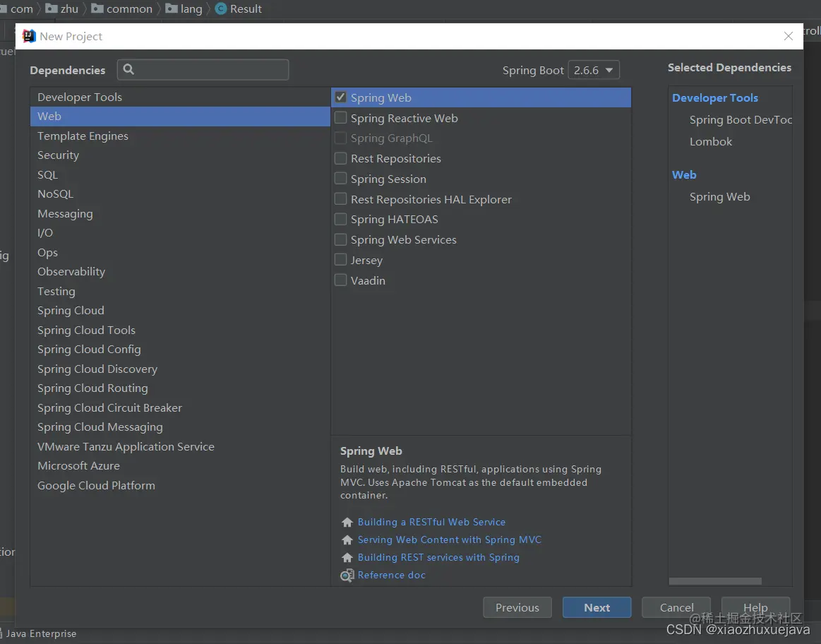Open the SQL category
Image resolution: width=821 pixels, height=644 pixels.
(x=180, y=175)
